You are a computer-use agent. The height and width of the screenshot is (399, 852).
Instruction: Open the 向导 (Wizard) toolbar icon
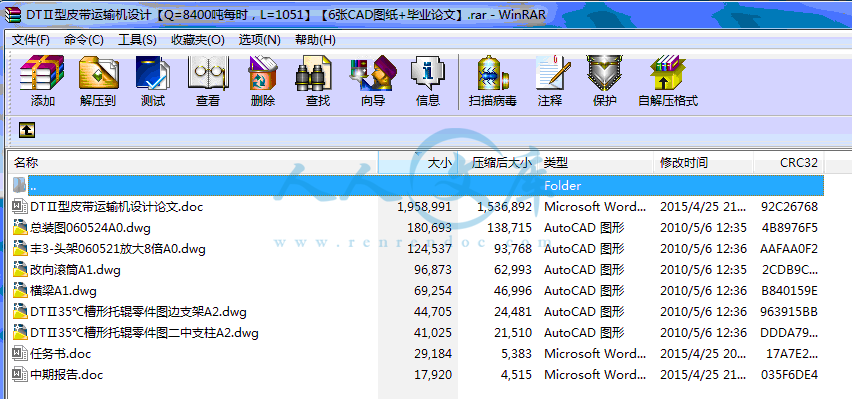pyautogui.click(x=373, y=73)
